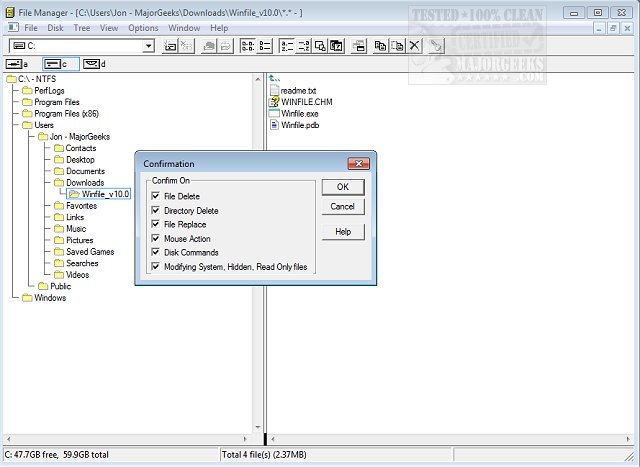Switch to Name Only view icon

pyautogui.click(x=248, y=46)
